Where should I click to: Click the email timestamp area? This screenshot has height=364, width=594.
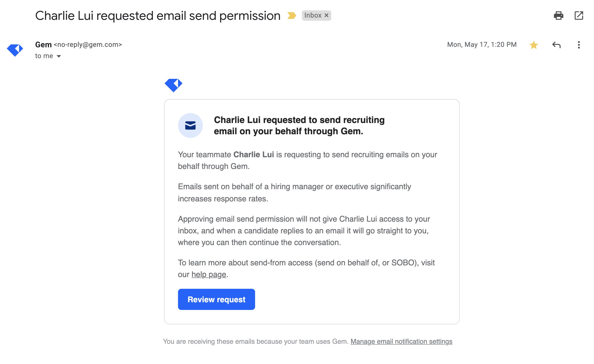pos(482,45)
